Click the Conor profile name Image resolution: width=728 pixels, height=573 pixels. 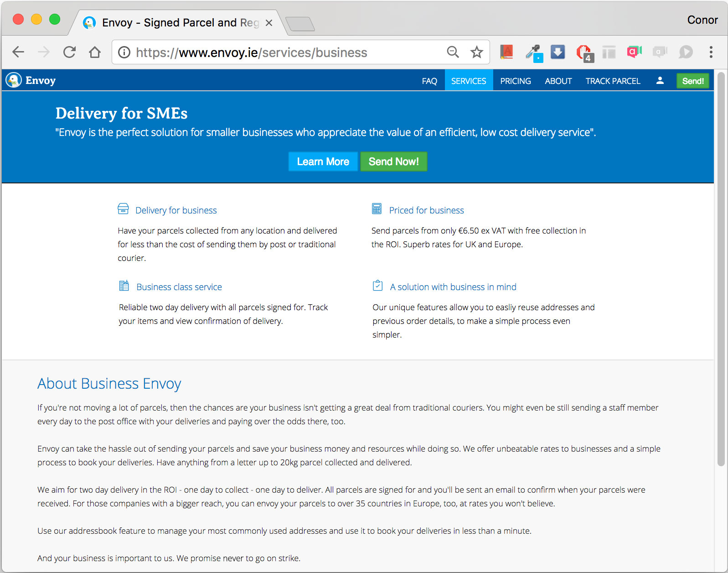point(702,20)
